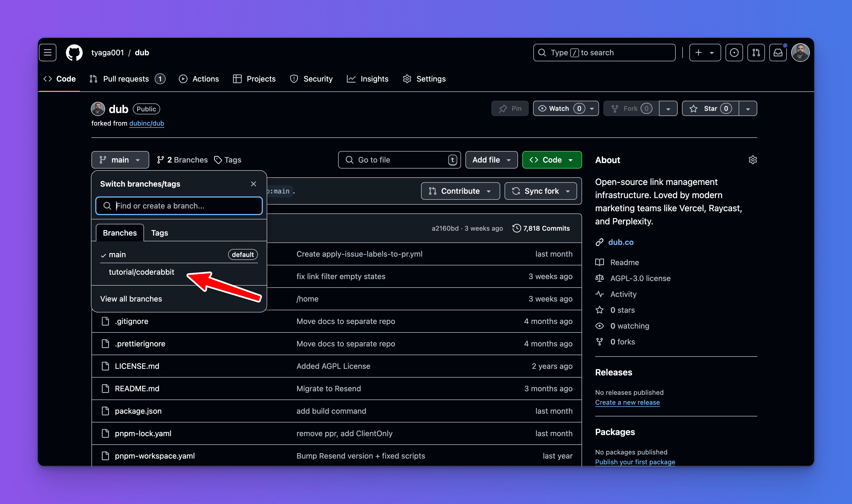This screenshot has width=852, height=504.
Task: Click the Pin icon for the repository
Action: pos(510,108)
